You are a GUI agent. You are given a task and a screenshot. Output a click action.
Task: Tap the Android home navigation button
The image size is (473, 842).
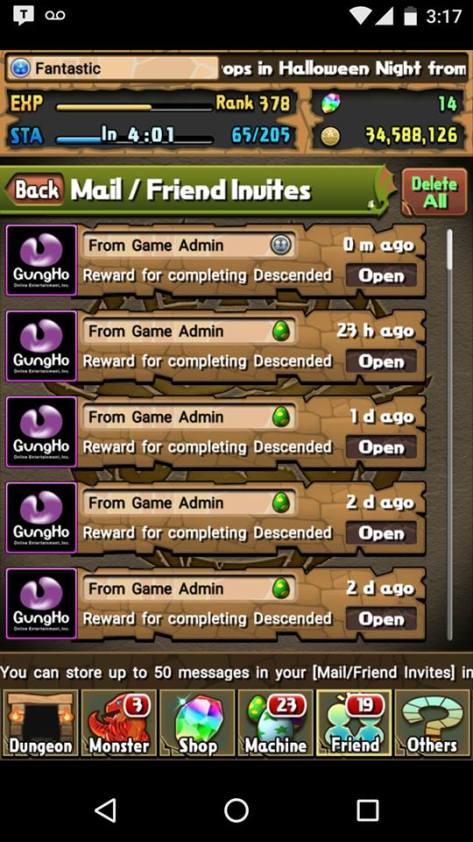coord(236,810)
